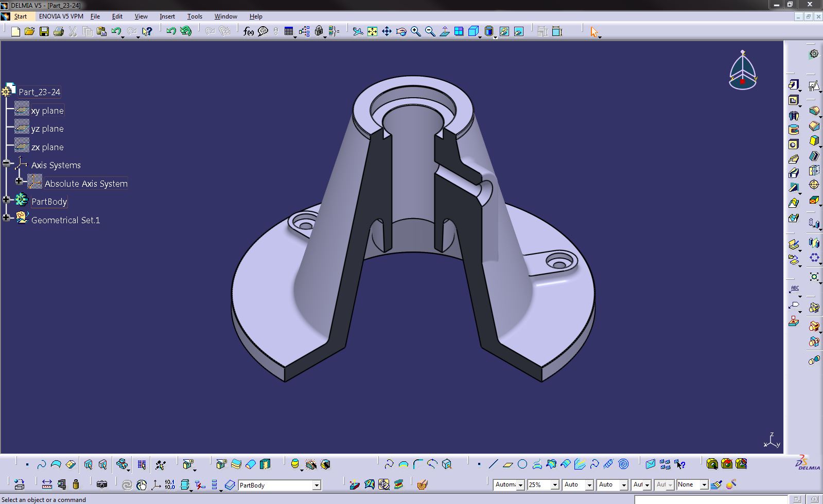823x504 pixels.
Task: Select zx plane in tree
Action: 47,147
